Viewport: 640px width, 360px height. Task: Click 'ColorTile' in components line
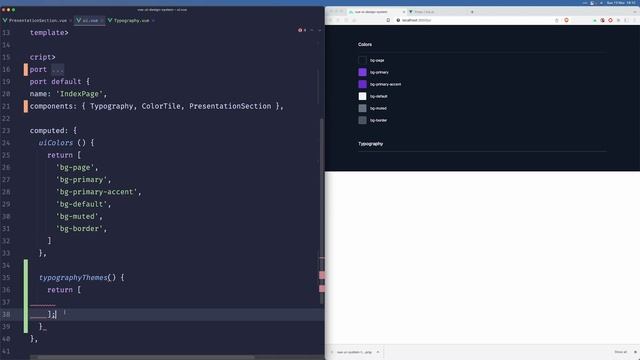pos(161,106)
